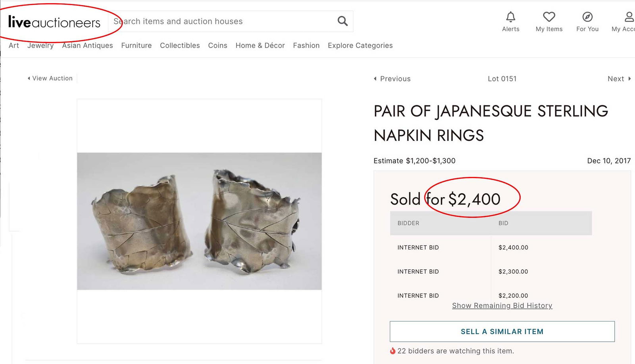Open the Explore Categories dropdown

coord(360,45)
